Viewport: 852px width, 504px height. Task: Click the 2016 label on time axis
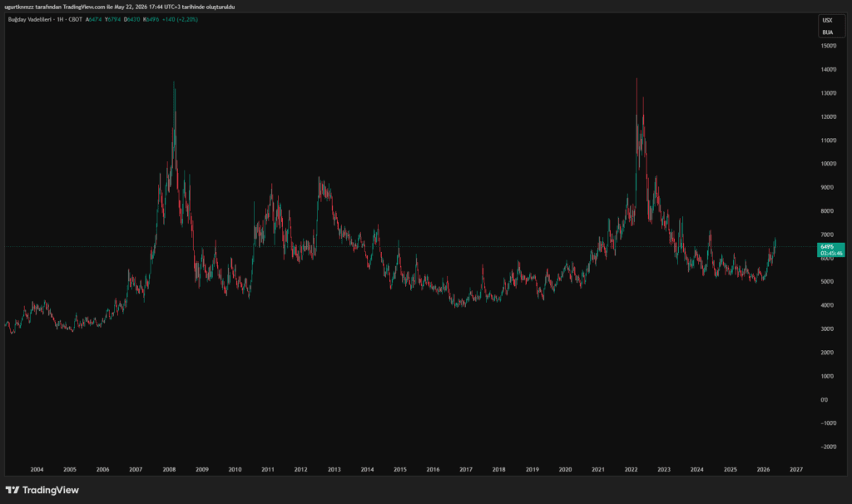pyautogui.click(x=433, y=470)
